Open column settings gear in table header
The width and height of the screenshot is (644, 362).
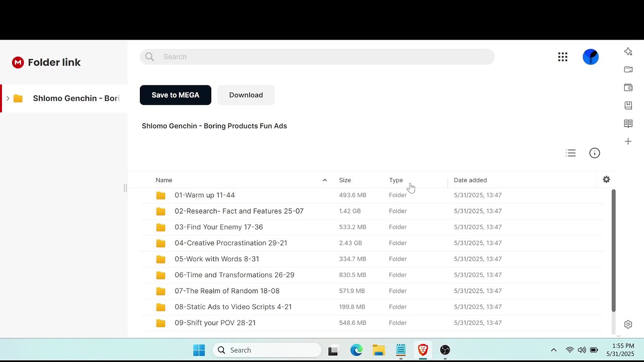[x=606, y=179]
